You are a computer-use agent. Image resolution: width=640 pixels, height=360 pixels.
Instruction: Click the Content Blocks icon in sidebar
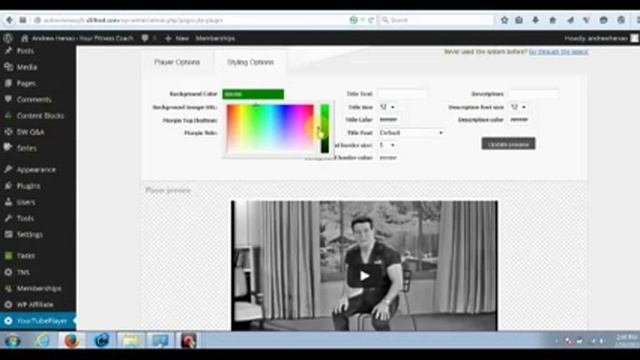8,116
